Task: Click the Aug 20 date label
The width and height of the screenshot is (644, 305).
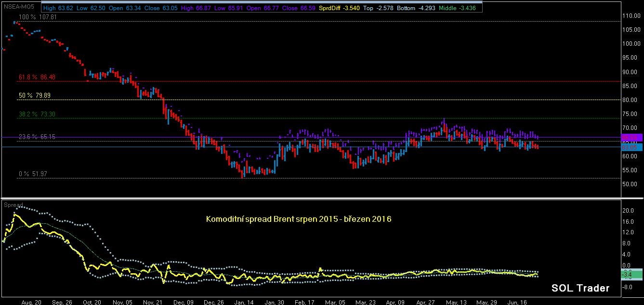Action: 32,303
